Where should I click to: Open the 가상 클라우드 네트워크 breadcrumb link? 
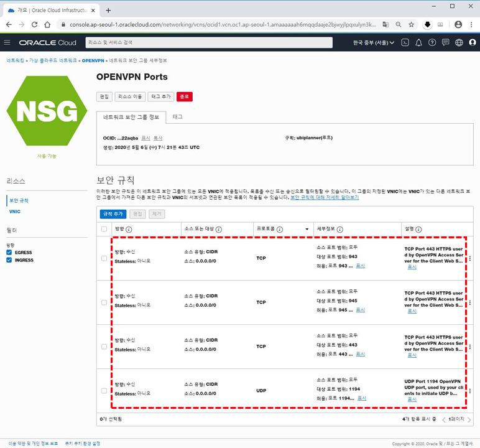pyautogui.click(x=53, y=61)
